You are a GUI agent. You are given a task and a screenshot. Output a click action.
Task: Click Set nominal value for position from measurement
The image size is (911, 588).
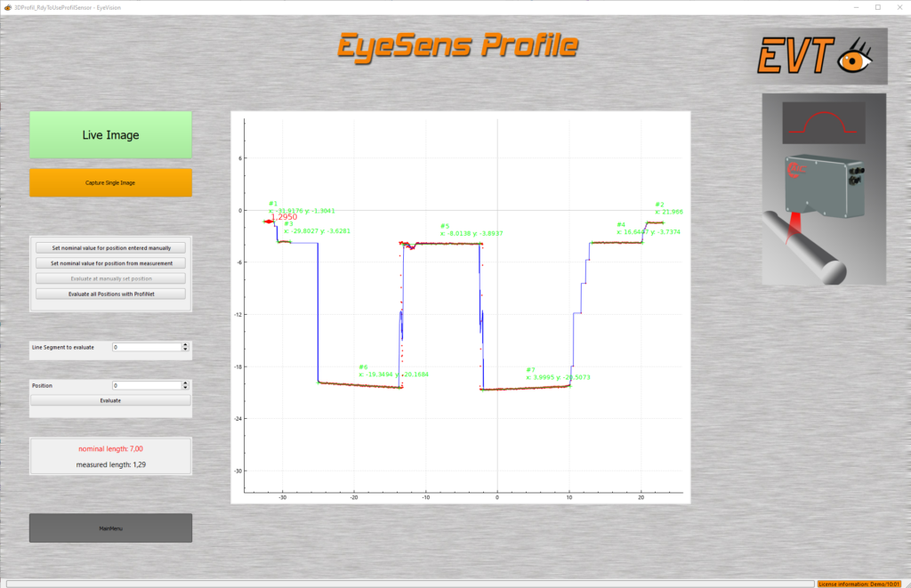pyautogui.click(x=110, y=262)
